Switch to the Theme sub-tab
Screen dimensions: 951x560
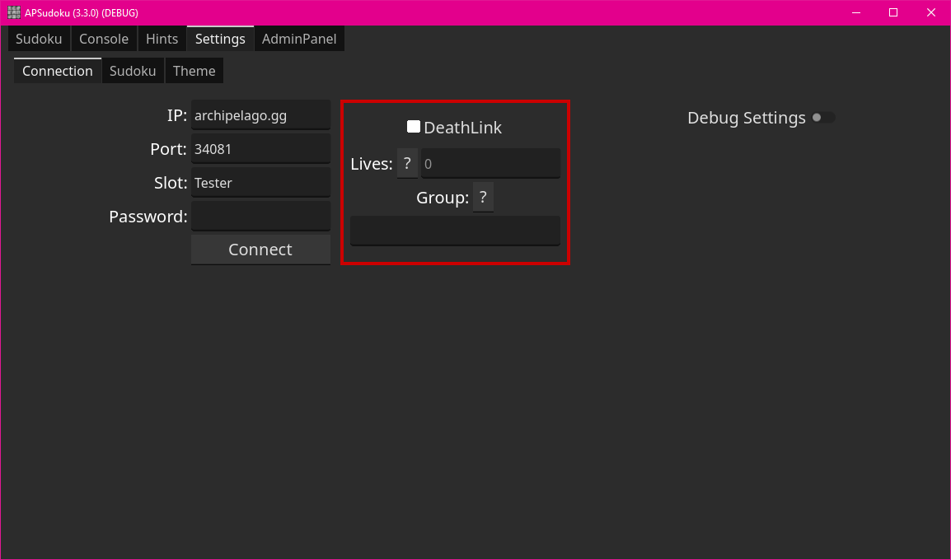coord(194,71)
